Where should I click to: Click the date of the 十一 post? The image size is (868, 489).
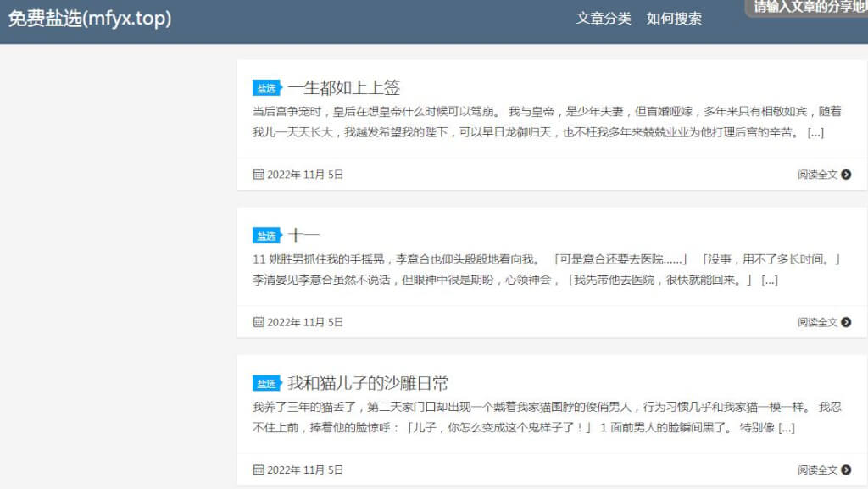305,322
